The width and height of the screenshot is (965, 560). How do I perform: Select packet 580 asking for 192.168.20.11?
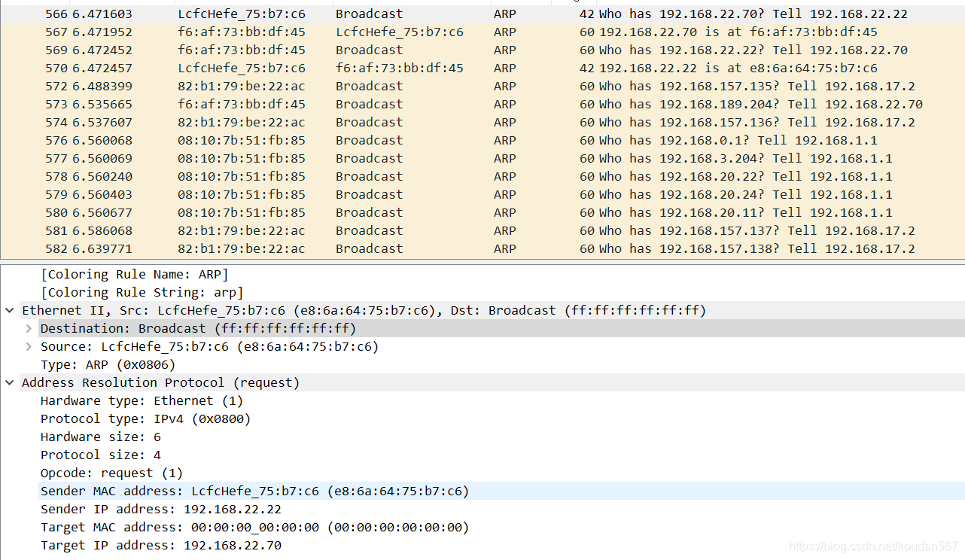pos(483,212)
